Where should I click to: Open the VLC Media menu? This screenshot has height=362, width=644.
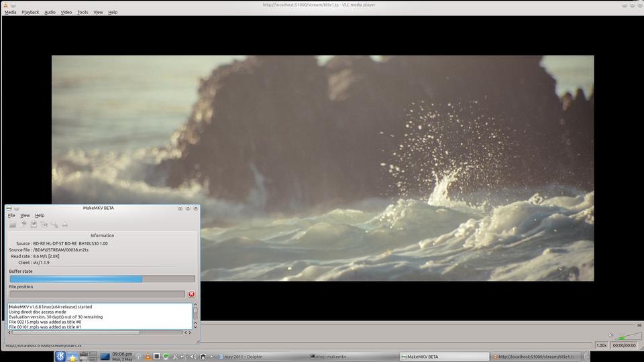click(11, 12)
